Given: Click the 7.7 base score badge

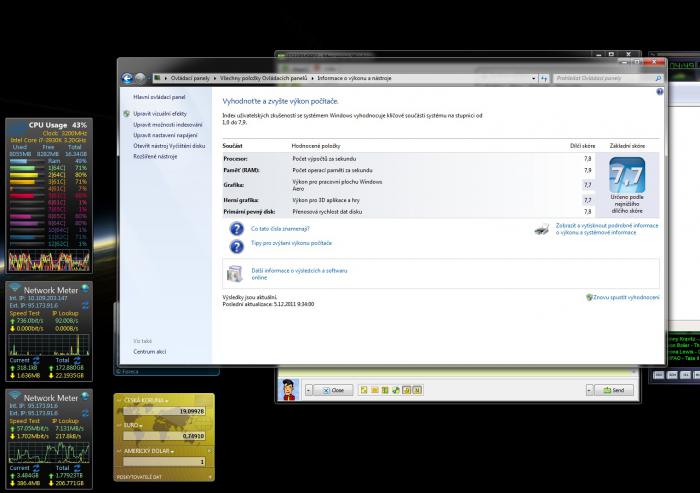Looking at the screenshot, I should (x=627, y=179).
